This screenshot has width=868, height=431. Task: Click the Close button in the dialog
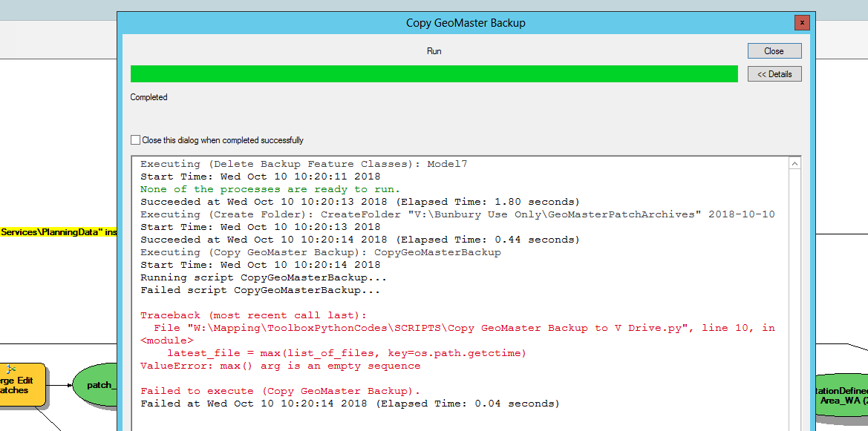pos(774,51)
